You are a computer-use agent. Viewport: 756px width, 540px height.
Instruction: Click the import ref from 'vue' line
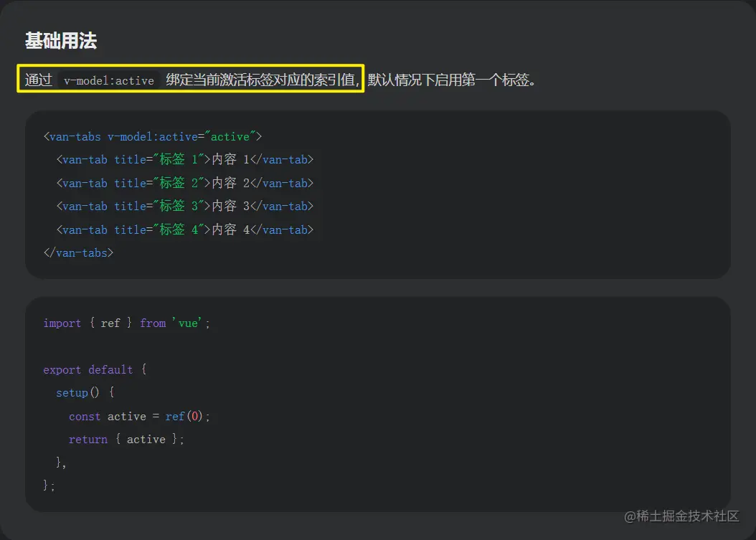[x=127, y=323]
